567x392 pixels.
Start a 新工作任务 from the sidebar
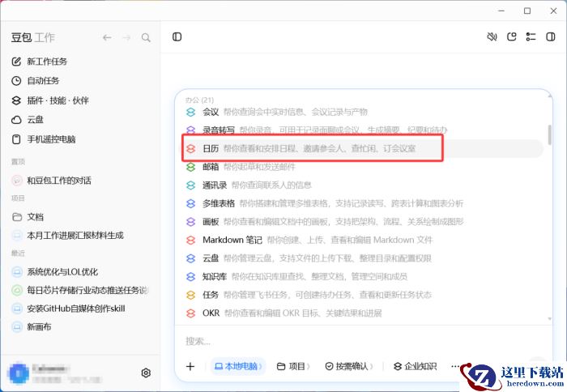click(40, 62)
